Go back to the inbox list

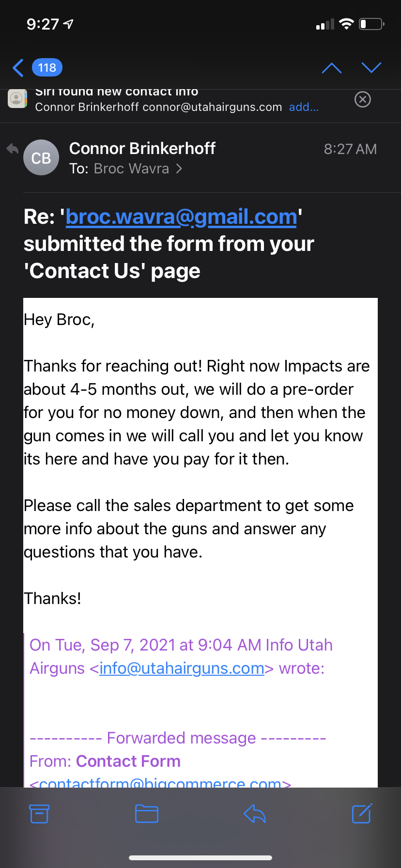coord(18,68)
